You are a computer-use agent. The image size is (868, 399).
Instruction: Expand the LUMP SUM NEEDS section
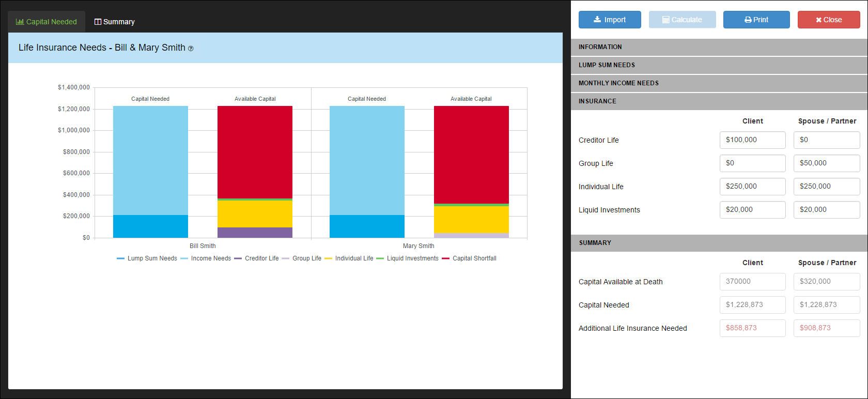tap(719, 65)
